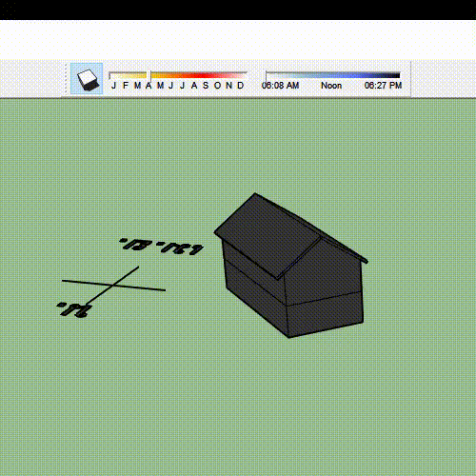The image size is (476, 476).
Task: Select the S month label for September
Action: (x=206, y=86)
